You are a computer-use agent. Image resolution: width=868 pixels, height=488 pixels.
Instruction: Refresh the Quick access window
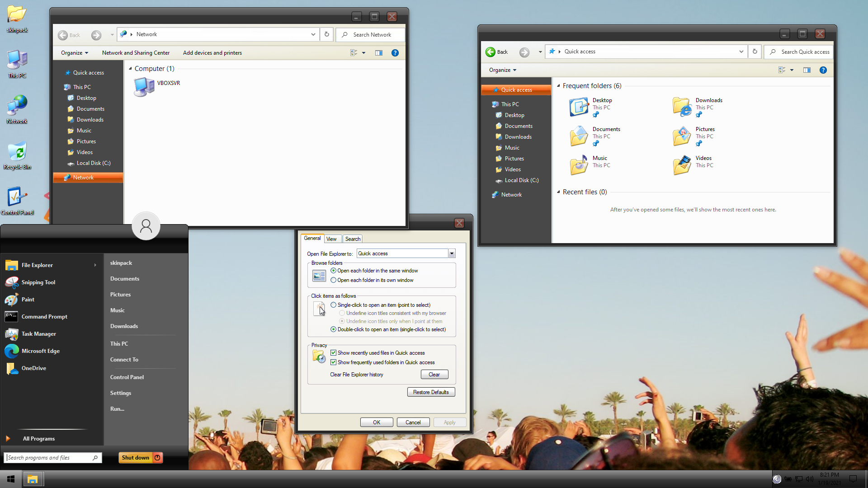pyautogui.click(x=755, y=52)
